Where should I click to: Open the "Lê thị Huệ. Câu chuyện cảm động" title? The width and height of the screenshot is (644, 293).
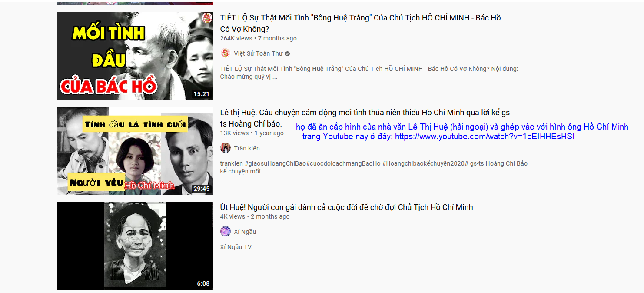coord(366,118)
